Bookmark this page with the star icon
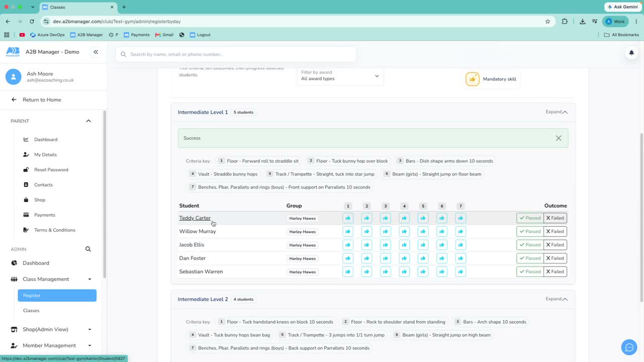 coord(547,22)
